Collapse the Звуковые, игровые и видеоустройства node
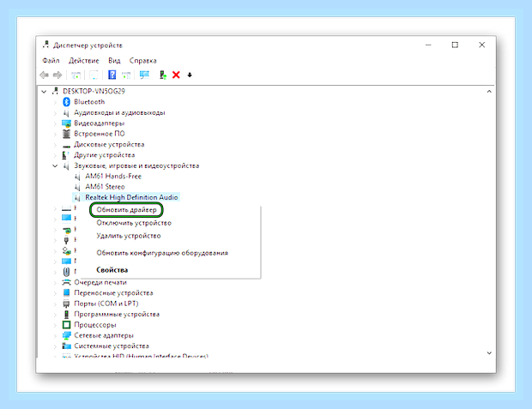The height and width of the screenshot is (409, 532). 55,165
